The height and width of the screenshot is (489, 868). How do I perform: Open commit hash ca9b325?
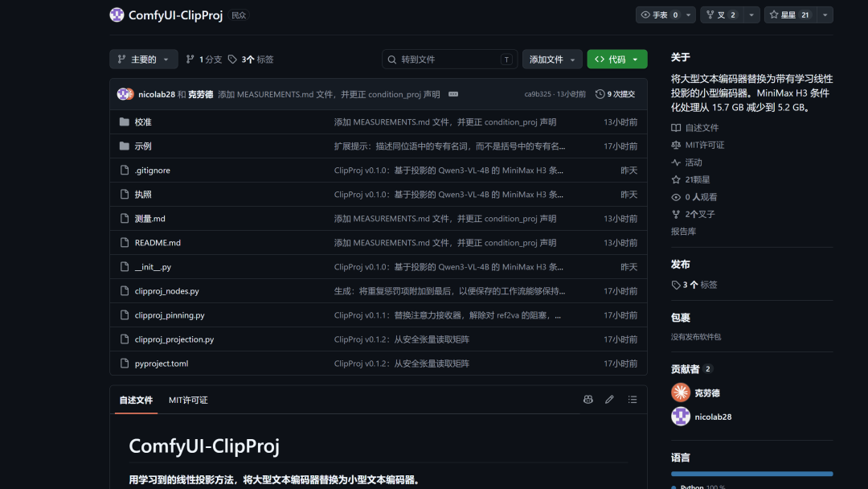click(538, 94)
